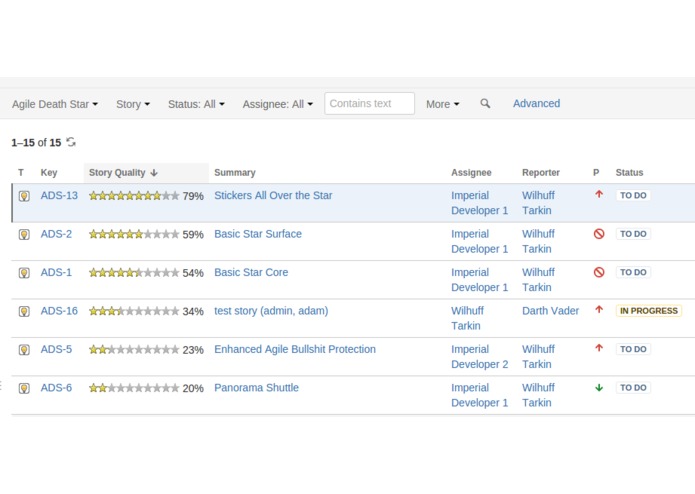Click Darth Vader reporter link
The image size is (695, 494).
(551, 311)
